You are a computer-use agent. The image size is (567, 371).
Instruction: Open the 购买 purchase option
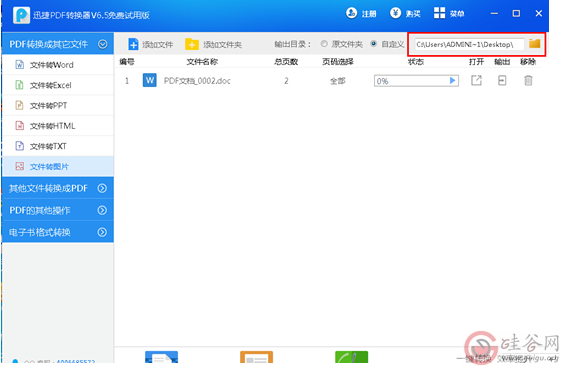click(x=405, y=14)
